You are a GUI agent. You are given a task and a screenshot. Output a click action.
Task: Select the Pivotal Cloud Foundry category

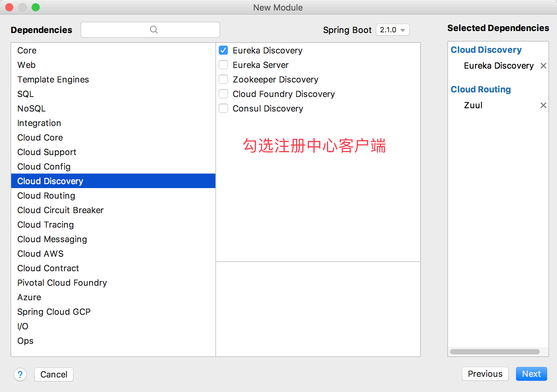[113, 283]
